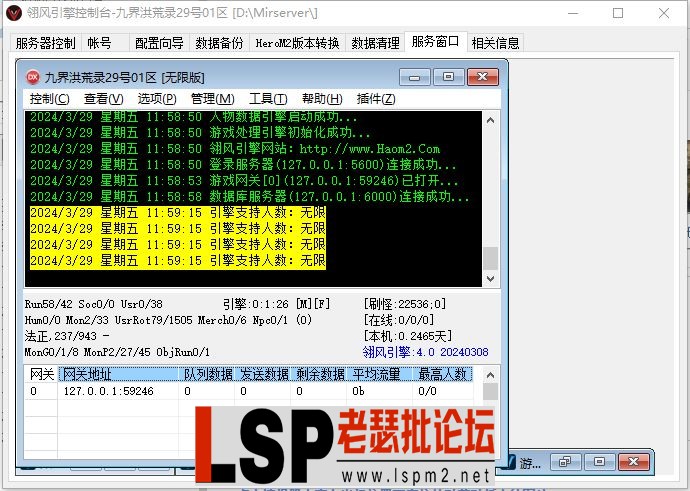Screen dimensions: 690x491
Task: Minimize the 翎风引擎控制台 main window
Action: pyautogui.click(x=573, y=13)
